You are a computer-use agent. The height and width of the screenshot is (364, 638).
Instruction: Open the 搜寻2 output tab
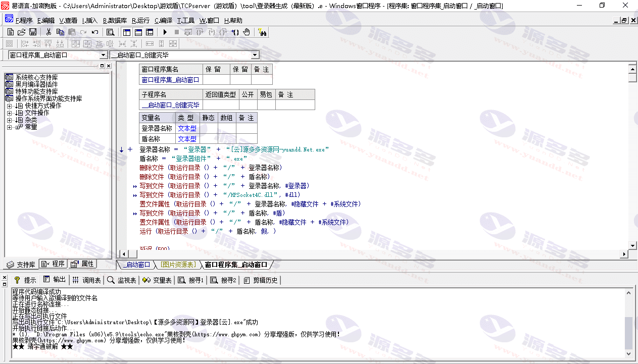pyautogui.click(x=223, y=280)
